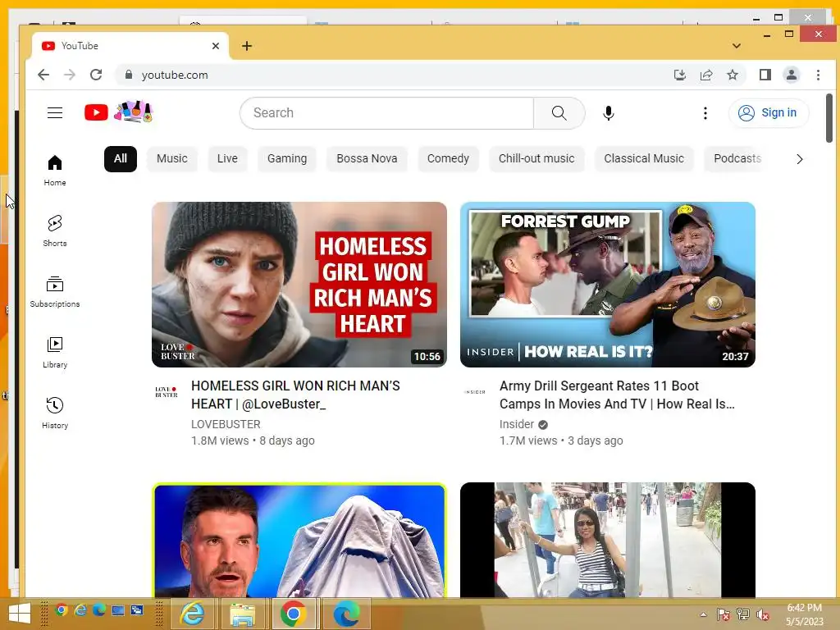Toggle the Chrome side panel icon
The height and width of the screenshot is (630, 840).
(765, 75)
